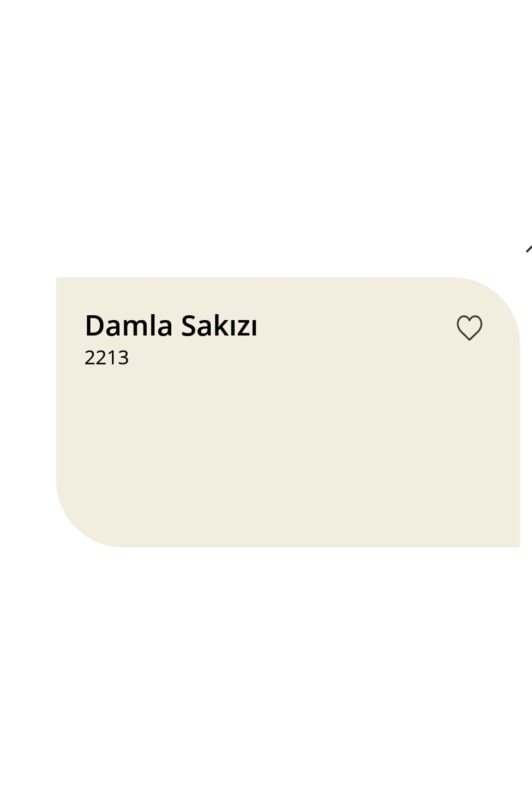This screenshot has height=798, width=532.
Task: Click the heart icon to favorite Damla Sakızı
Action: coord(469,328)
